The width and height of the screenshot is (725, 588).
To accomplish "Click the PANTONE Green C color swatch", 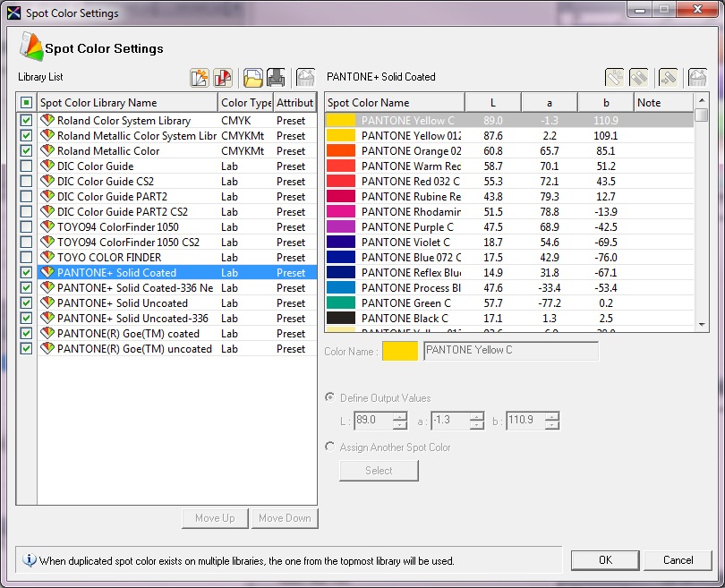I will click(341, 303).
